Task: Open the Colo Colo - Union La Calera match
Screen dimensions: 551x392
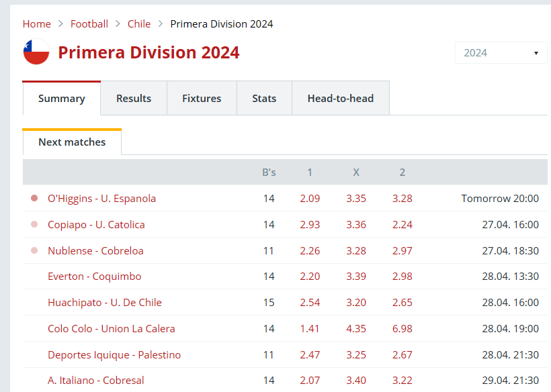Action: click(112, 328)
